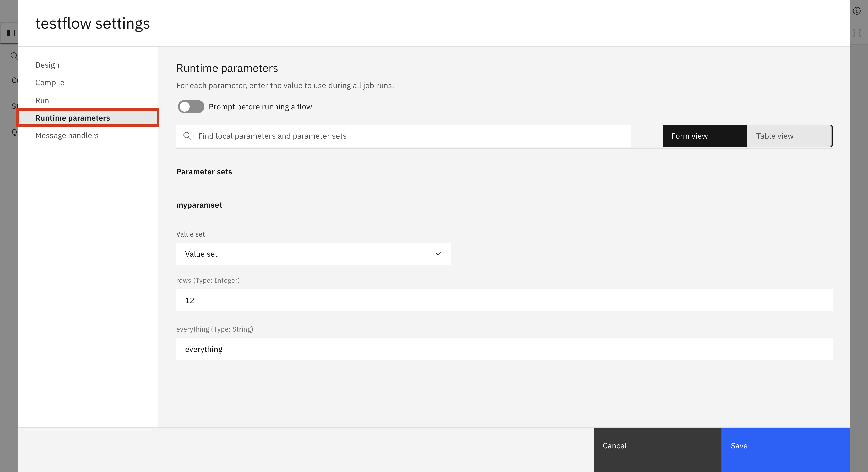Open the Design settings section
868x472 pixels.
click(47, 65)
